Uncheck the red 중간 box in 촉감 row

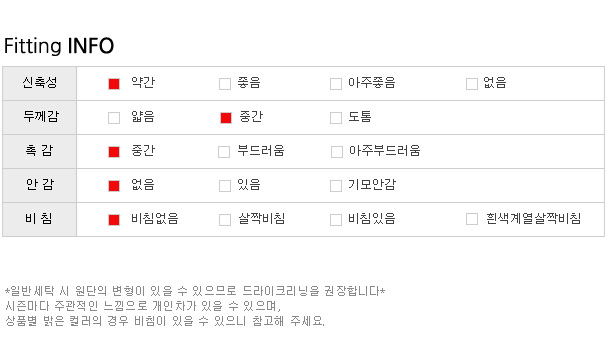coord(114,152)
